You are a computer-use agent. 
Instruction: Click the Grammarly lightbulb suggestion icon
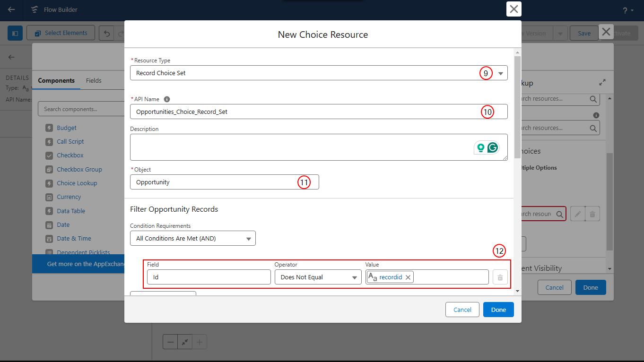point(481,147)
